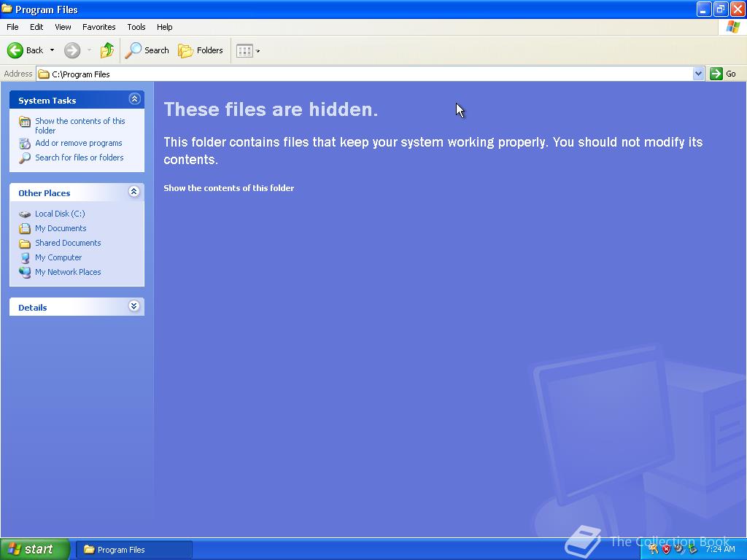Viewport: 747px width, 560px height.
Task: Open Search for files or folders
Action: (79, 157)
